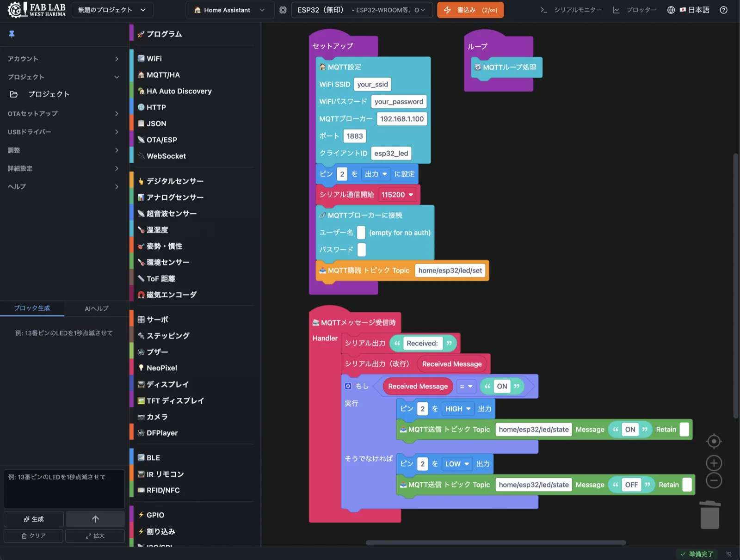Check the Retain checkbox in the OFF message block
This screenshot has width=740, height=560.
[x=688, y=485]
